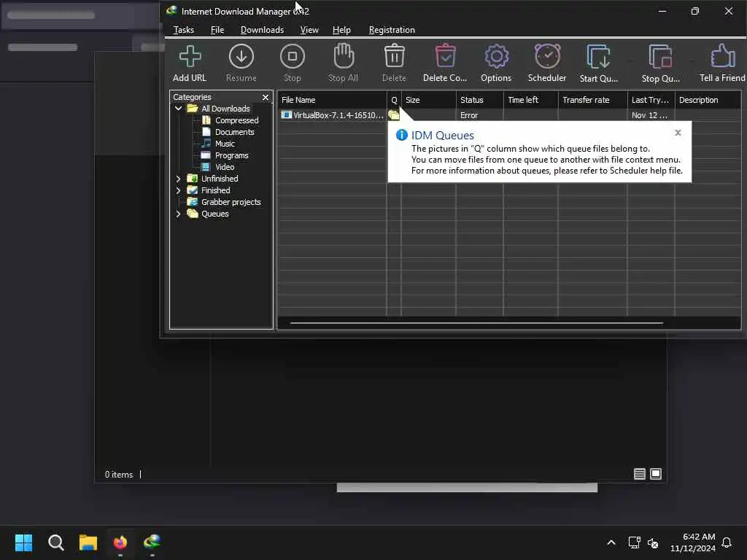Open the Windows Start menu
Image resolution: width=747 pixels, height=560 pixels.
click(24, 542)
